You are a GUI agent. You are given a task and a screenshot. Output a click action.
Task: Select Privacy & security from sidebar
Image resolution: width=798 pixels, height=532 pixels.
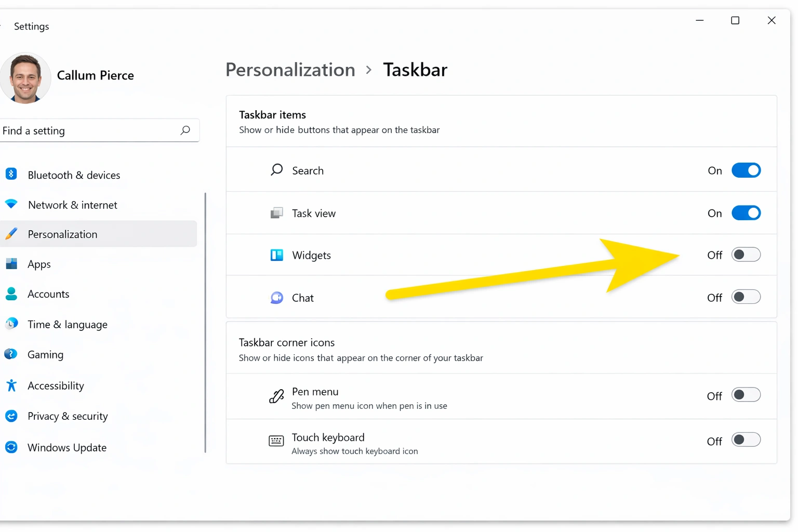(x=68, y=416)
